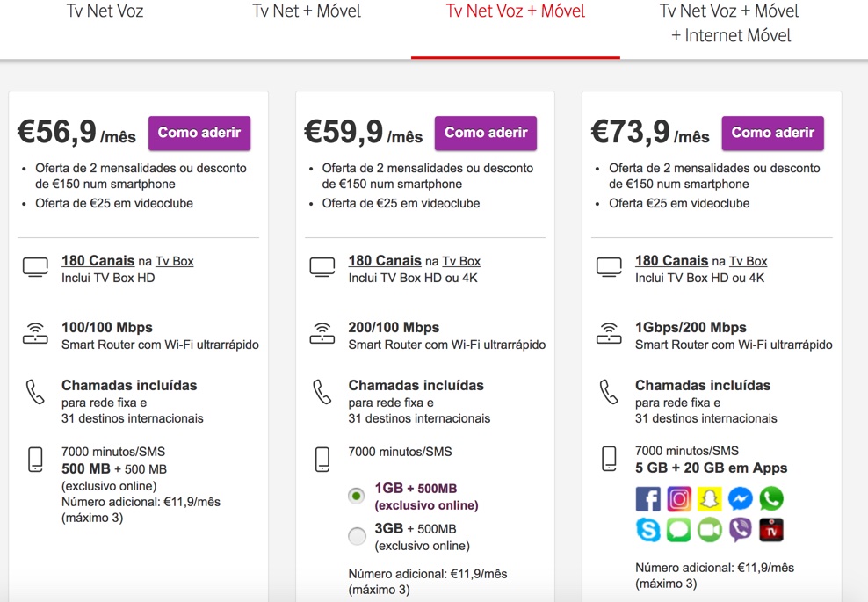Select the Viber icon
868x602 pixels.
(740, 530)
